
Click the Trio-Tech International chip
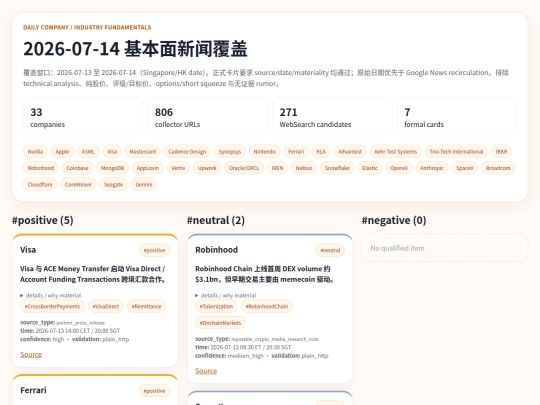click(456, 152)
